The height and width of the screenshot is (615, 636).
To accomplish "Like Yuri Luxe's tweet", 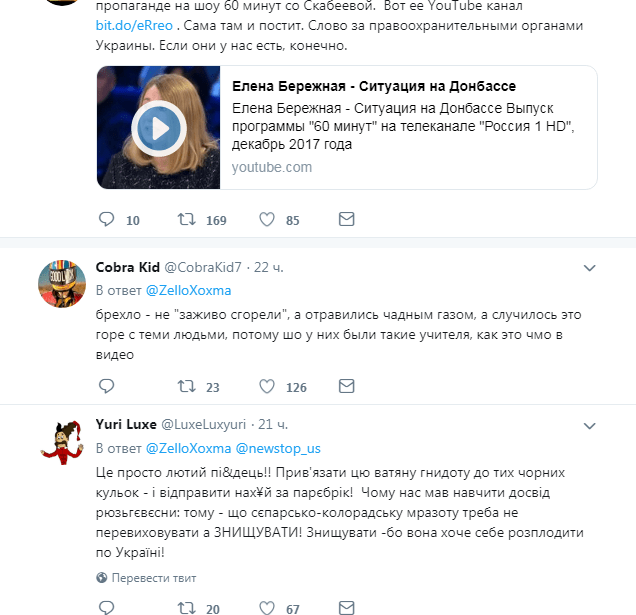I will (x=267, y=608).
